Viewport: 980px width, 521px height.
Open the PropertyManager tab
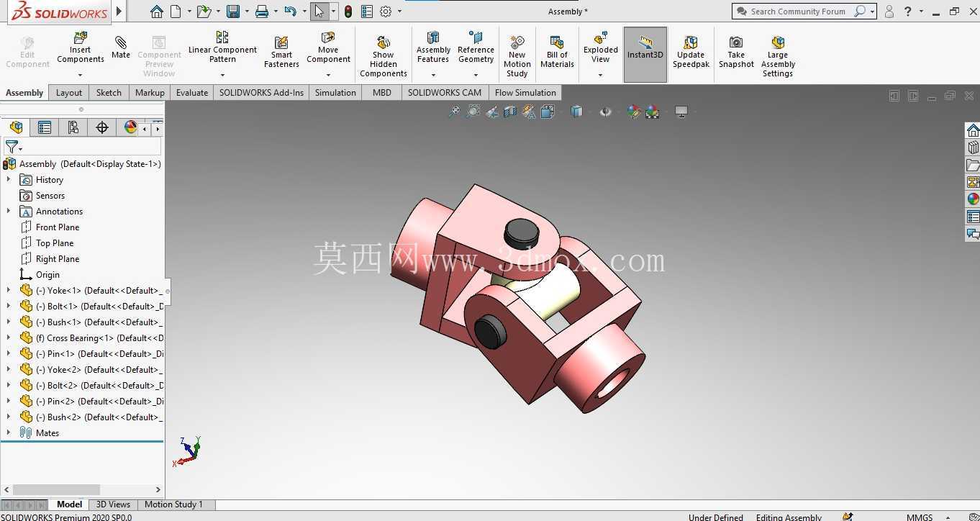pyautogui.click(x=45, y=127)
